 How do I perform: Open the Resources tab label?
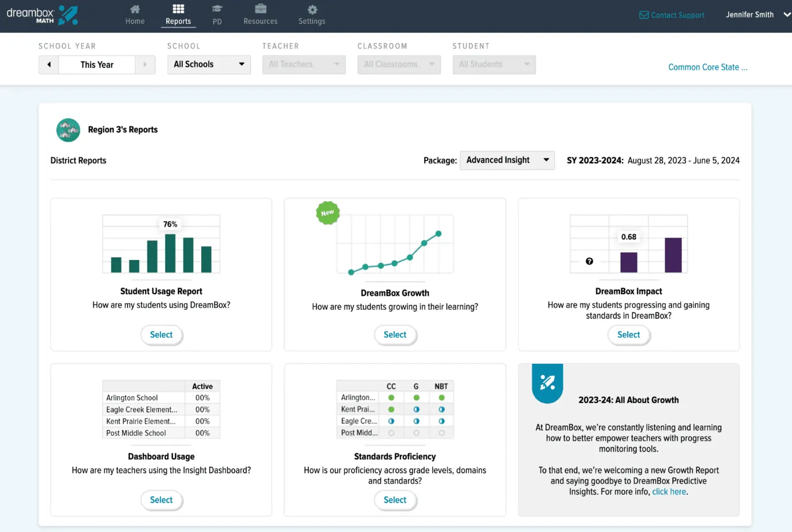(260, 21)
